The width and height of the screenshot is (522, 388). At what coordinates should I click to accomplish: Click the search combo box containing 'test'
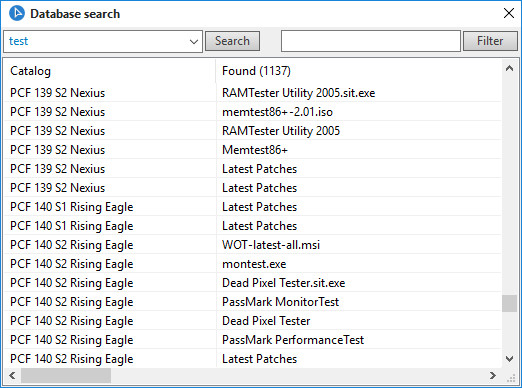(103, 41)
